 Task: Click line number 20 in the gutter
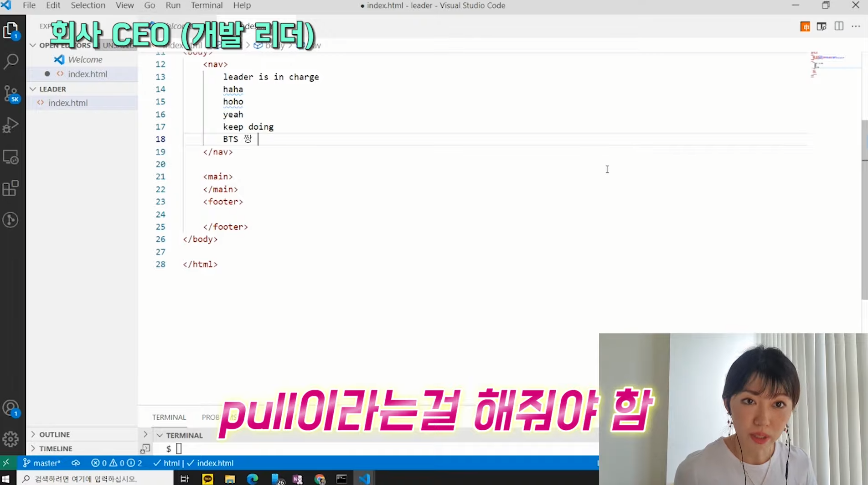point(160,164)
